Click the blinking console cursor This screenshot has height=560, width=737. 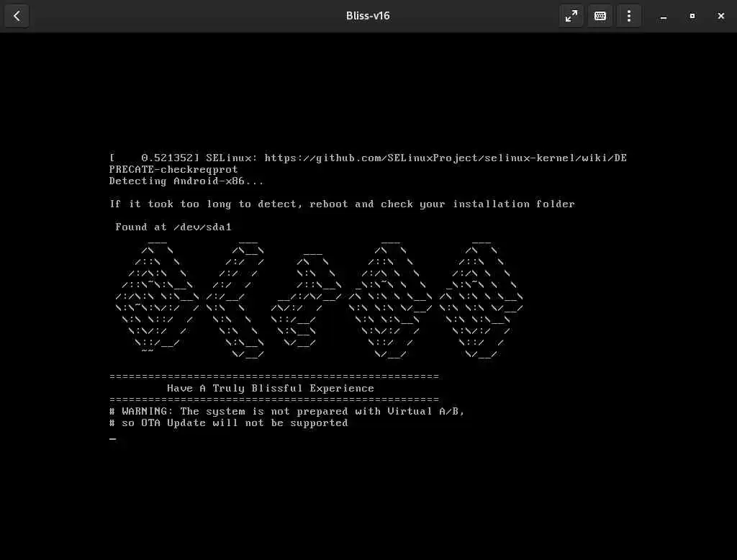pyautogui.click(x=113, y=439)
